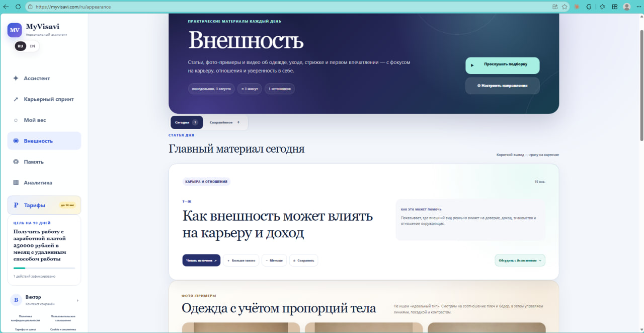Click the Ассистент sparkle icon
The image size is (644, 333).
tap(16, 78)
